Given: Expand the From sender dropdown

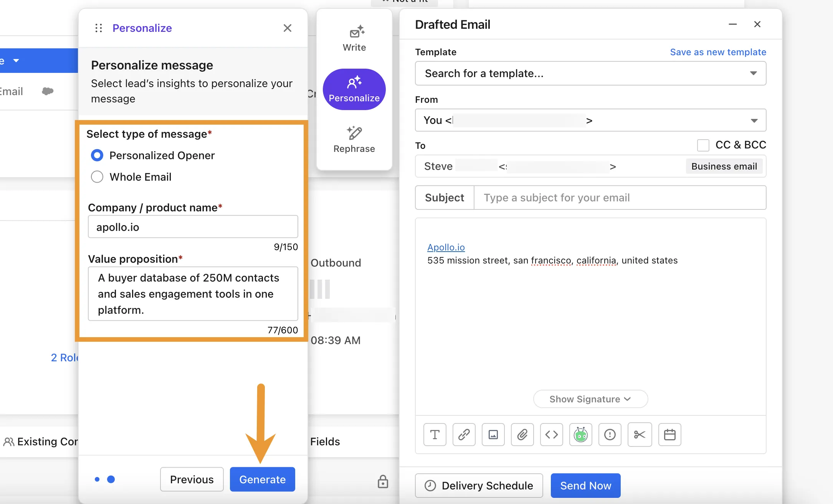Looking at the screenshot, I should coord(754,120).
